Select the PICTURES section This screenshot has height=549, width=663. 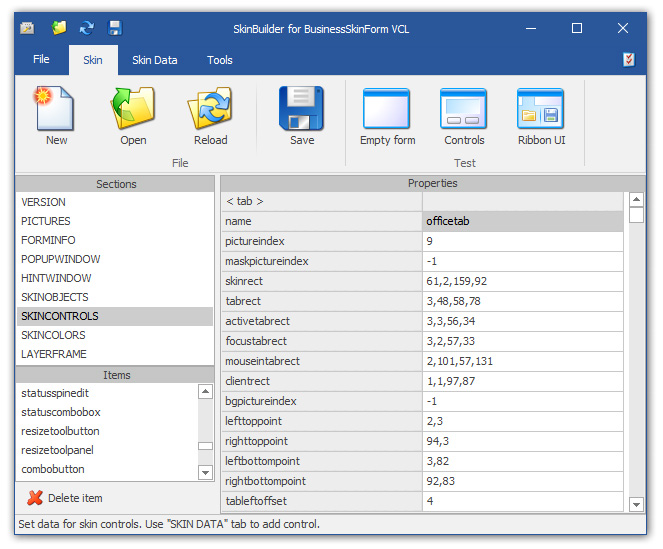pos(115,221)
